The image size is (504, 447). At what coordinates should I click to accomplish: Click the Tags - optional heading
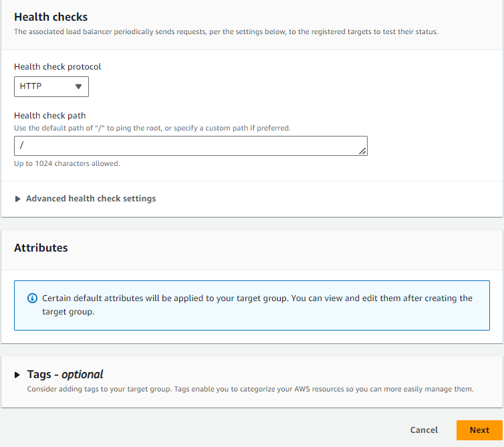65,375
